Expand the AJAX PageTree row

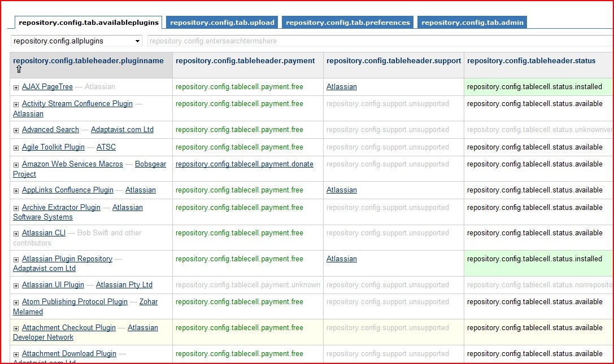point(16,87)
